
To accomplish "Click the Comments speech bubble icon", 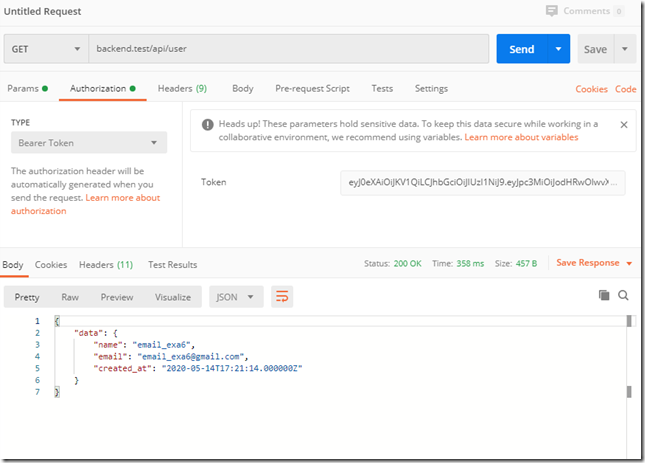I will [x=551, y=11].
